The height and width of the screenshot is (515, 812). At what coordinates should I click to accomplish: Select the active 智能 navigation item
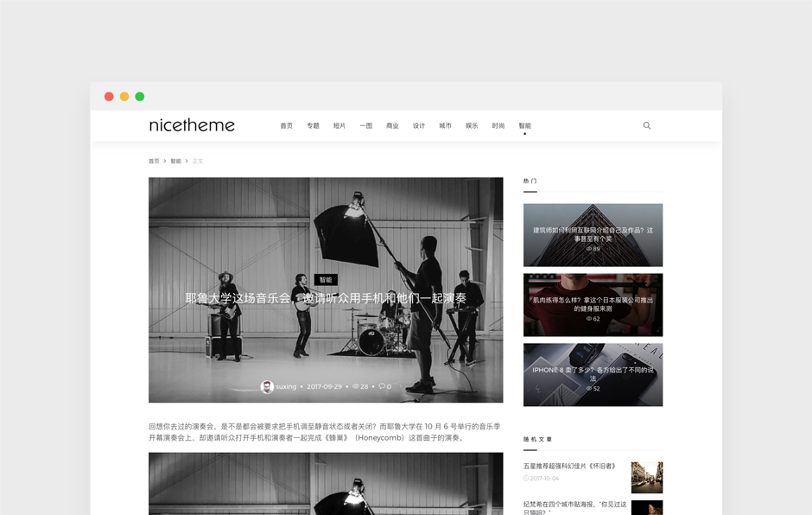click(524, 126)
